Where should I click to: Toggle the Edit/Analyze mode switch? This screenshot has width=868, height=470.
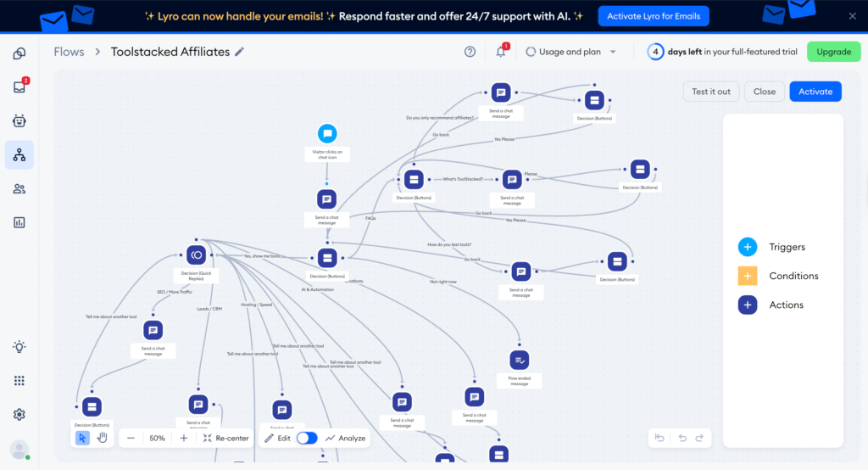pyautogui.click(x=307, y=438)
